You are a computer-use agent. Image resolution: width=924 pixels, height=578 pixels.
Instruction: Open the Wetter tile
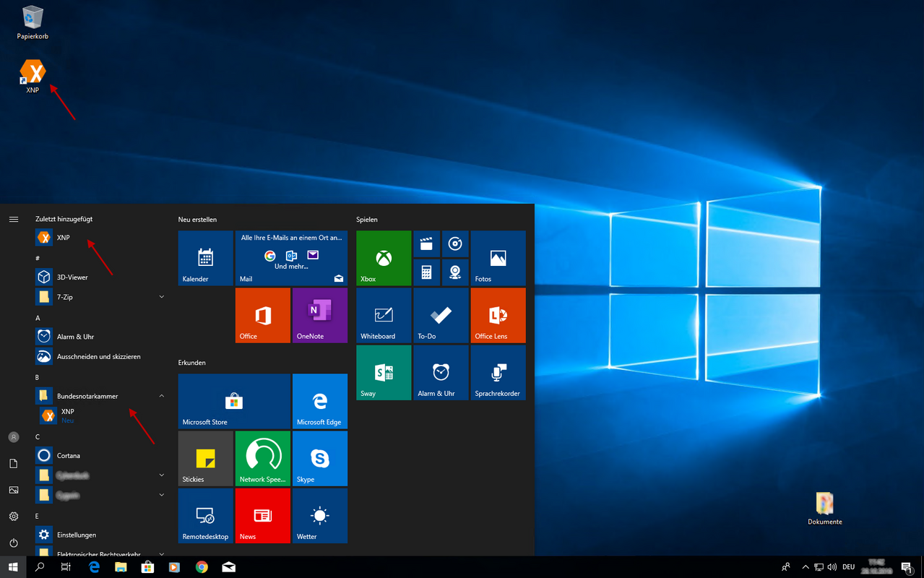pyautogui.click(x=320, y=515)
